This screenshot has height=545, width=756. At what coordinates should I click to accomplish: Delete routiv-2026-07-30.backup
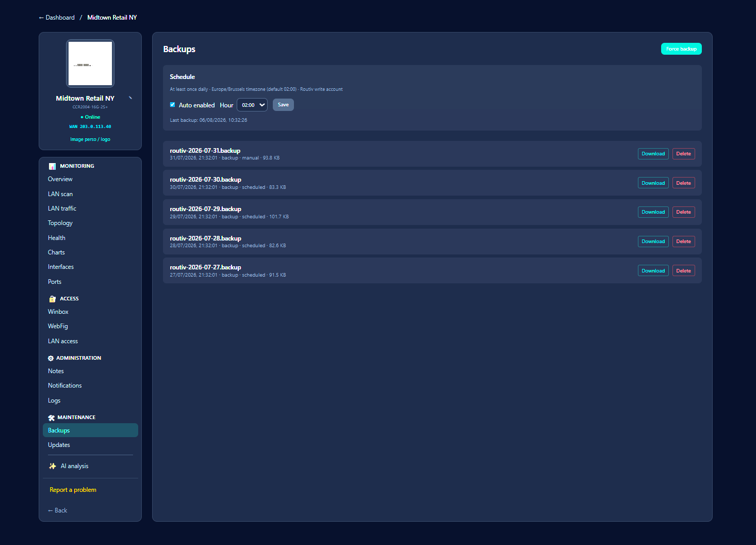tap(683, 183)
